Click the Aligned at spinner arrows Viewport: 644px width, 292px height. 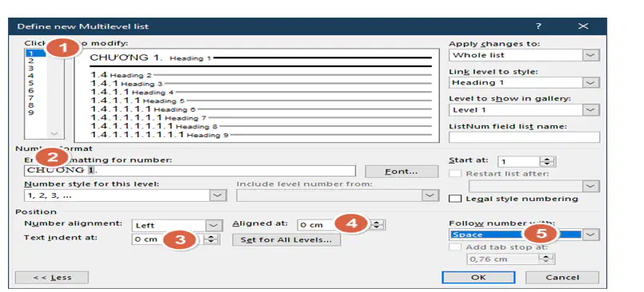coord(377,225)
